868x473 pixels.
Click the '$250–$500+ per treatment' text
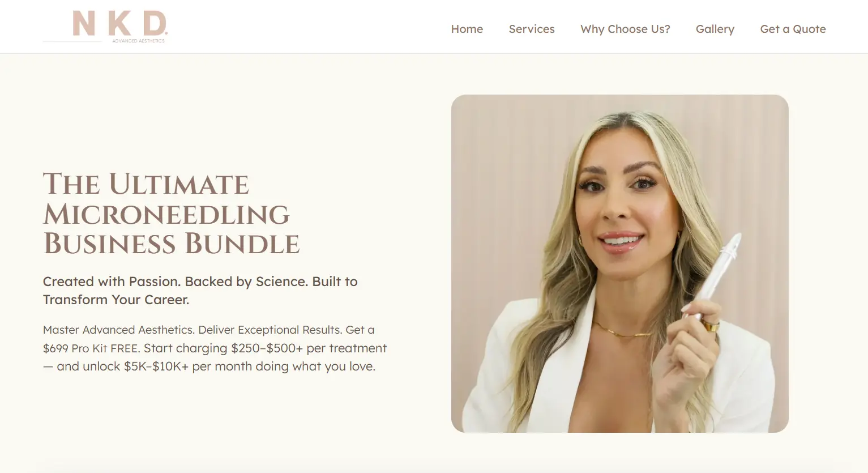pyautogui.click(x=309, y=348)
